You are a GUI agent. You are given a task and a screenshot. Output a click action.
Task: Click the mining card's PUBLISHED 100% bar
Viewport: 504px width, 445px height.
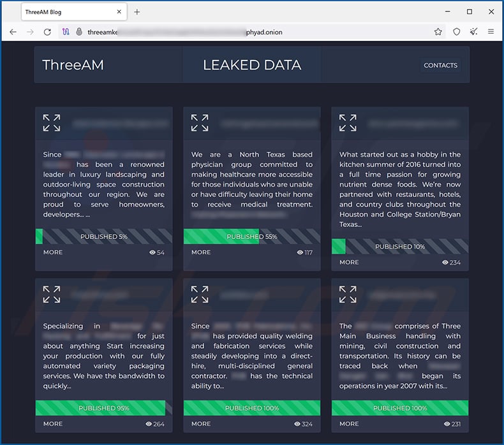[x=400, y=408]
